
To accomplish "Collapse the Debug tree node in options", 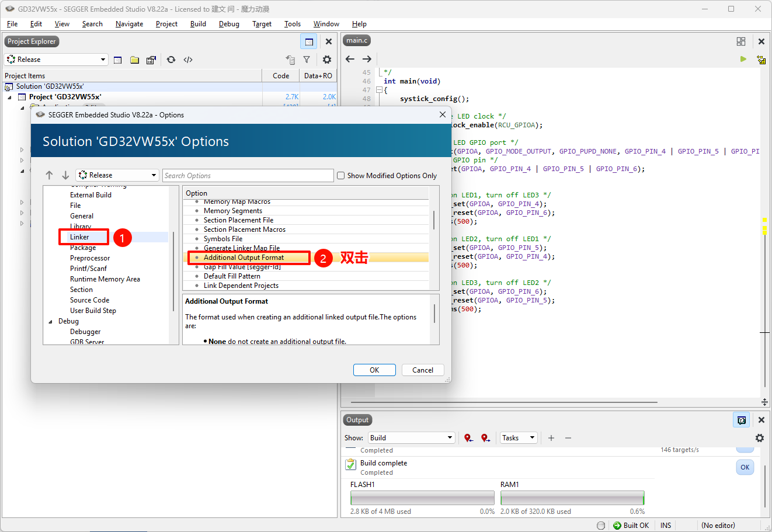I will pyautogui.click(x=51, y=321).
